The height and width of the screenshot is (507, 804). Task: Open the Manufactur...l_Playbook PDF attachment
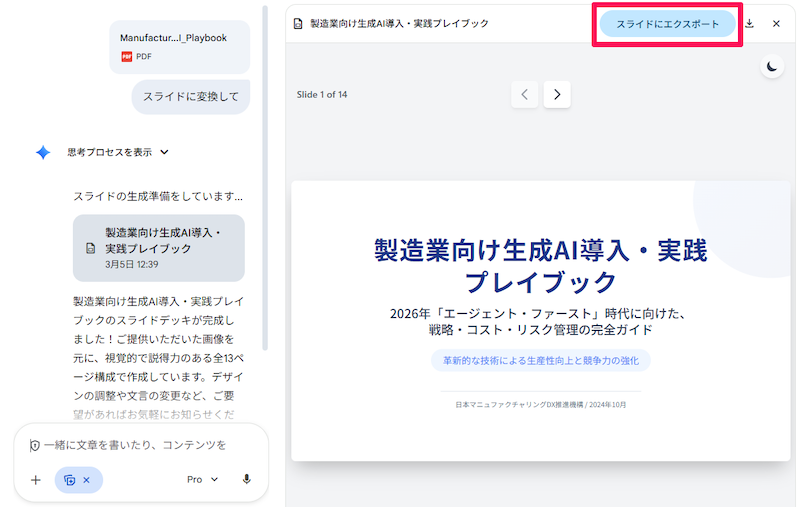[x=179, y=47]
